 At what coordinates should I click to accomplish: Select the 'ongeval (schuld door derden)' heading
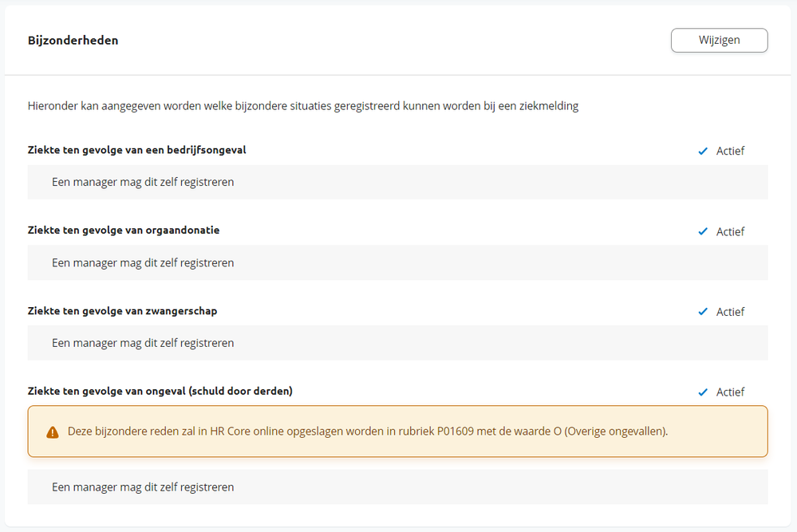click(x=160, y=391)
